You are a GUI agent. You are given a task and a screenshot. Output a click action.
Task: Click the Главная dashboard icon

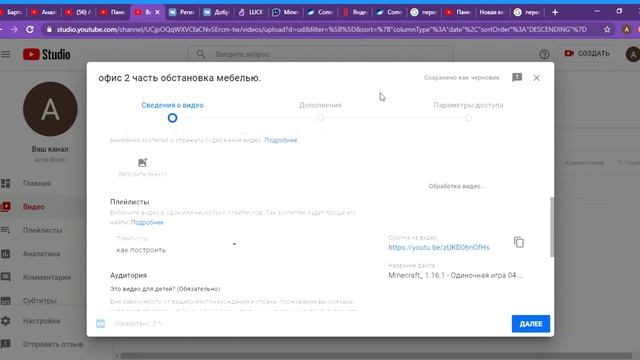pyautogui.click(x=6, y=184)
